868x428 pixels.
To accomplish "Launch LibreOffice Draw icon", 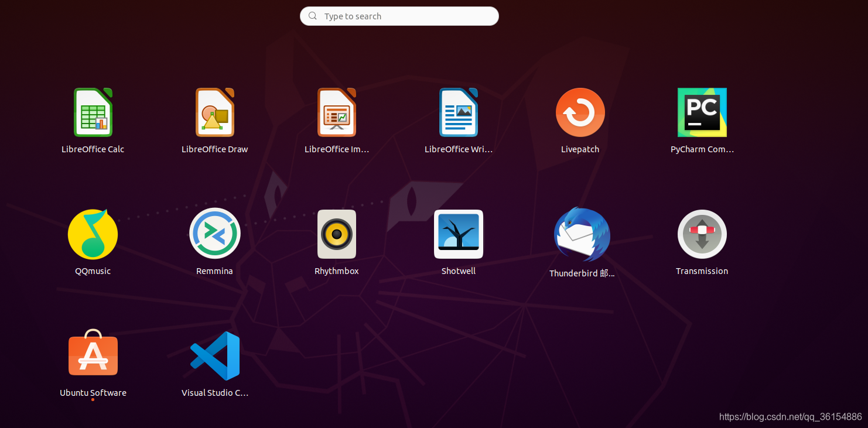I will [x=215, y=112].
